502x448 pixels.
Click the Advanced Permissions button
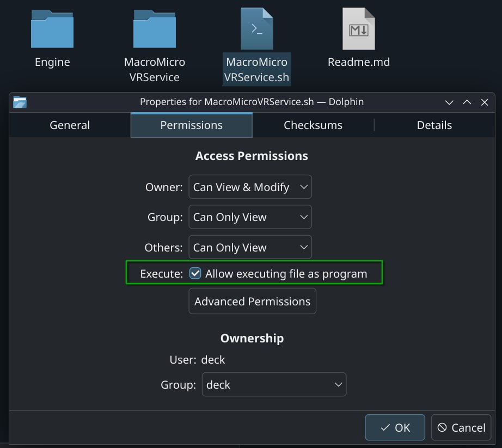[252, 301]
